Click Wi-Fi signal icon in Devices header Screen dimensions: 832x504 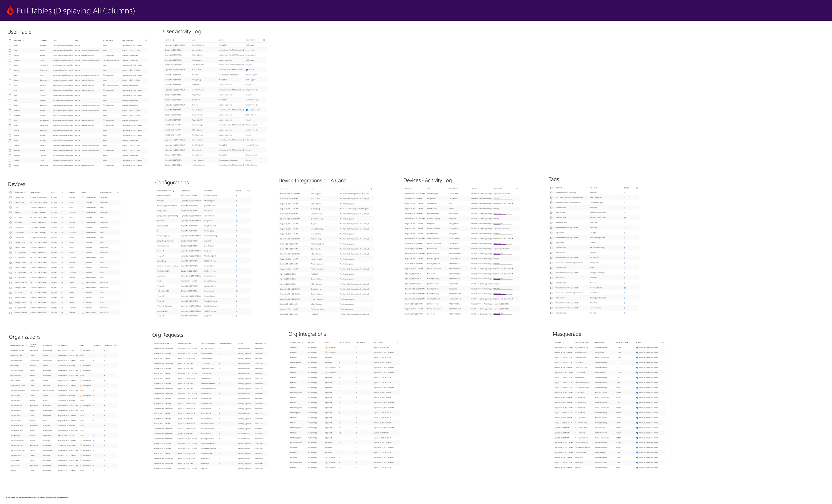[x=62, y=192]
